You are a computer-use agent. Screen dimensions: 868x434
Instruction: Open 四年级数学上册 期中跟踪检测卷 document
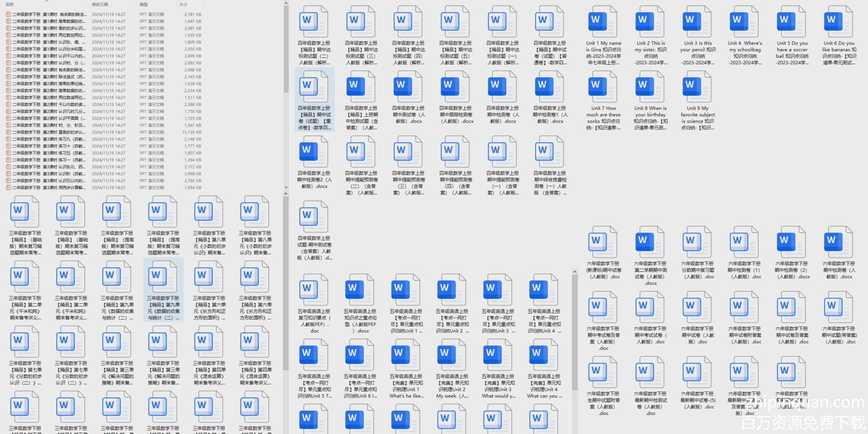[x=456, y=98]
